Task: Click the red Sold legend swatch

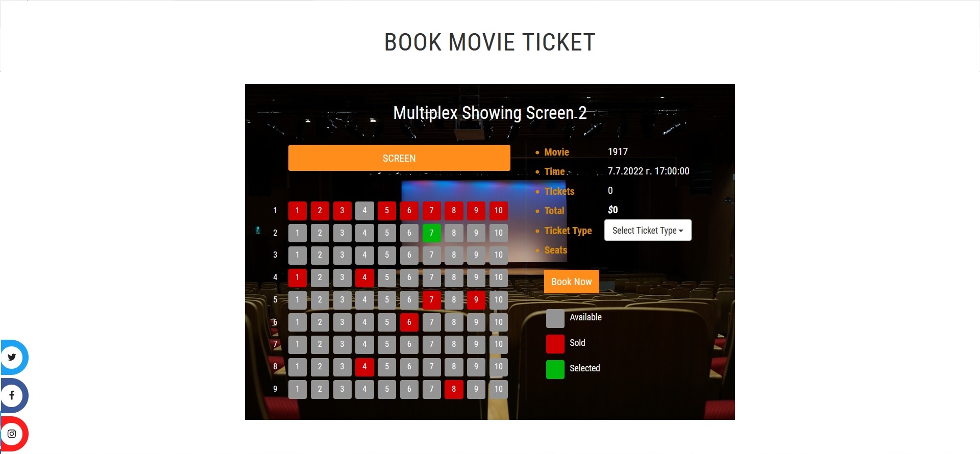Action: tap(555, 344)
